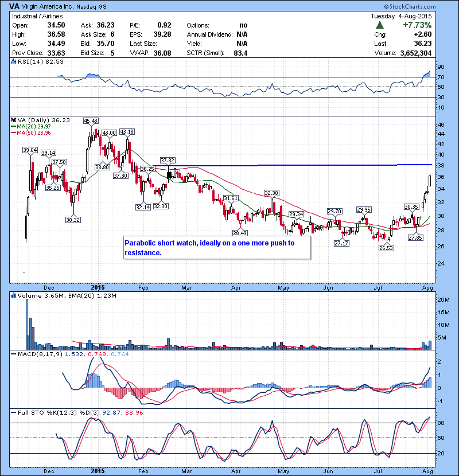Click the 2015 year marker on price axis

[98, 287]
